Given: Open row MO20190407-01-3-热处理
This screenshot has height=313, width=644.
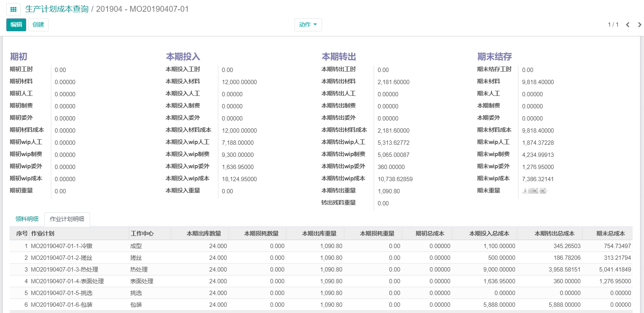Looking at the screenshot, I should [64, 270].
